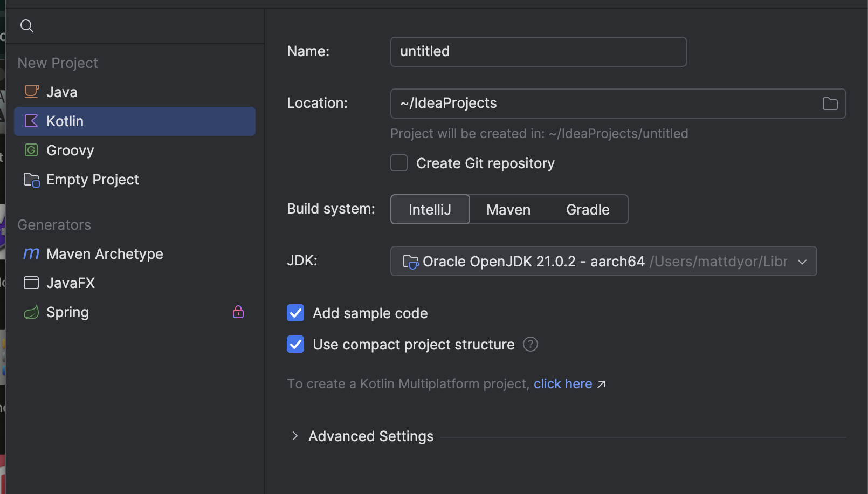Screen dimensions: 868x494
Task: Uncheck Add sample code
Action: pos(295,313)
